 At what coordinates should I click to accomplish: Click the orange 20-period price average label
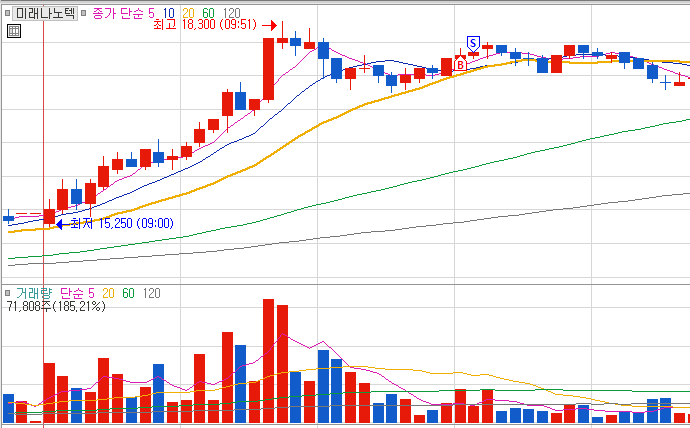pyautogui.click(x=188, y=14)
